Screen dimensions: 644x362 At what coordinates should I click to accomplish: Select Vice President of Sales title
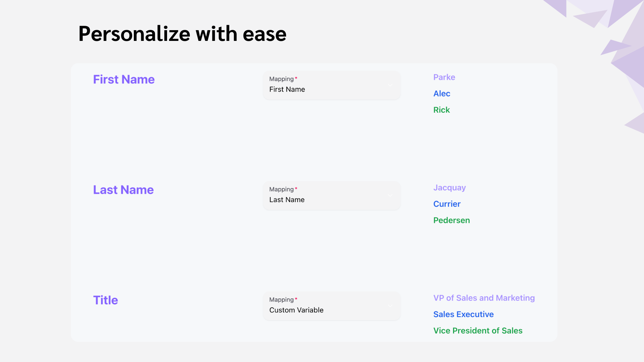pos(478,331)
